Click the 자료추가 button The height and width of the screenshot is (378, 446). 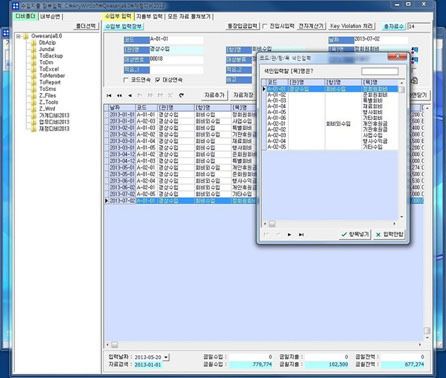click(x=214, y=95)
